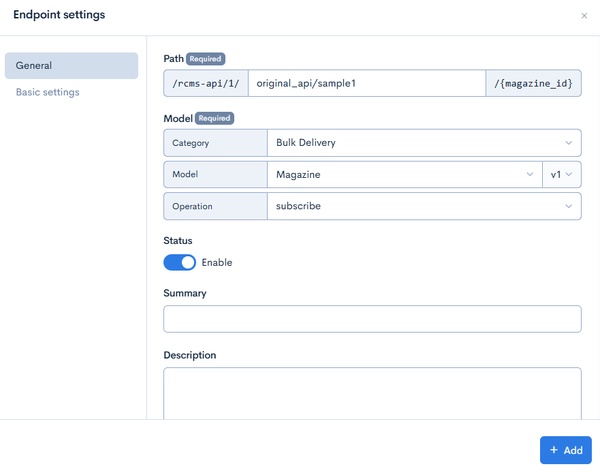Click the /{magazine_id} path suffix
The image size is (600, 473).
[533, 83]
